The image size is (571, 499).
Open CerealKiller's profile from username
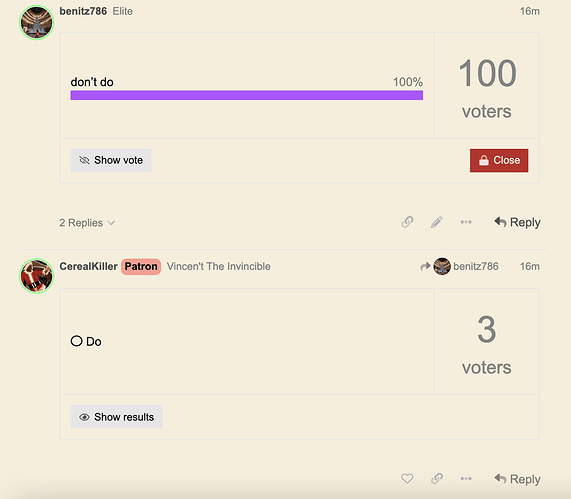(88, 266)
